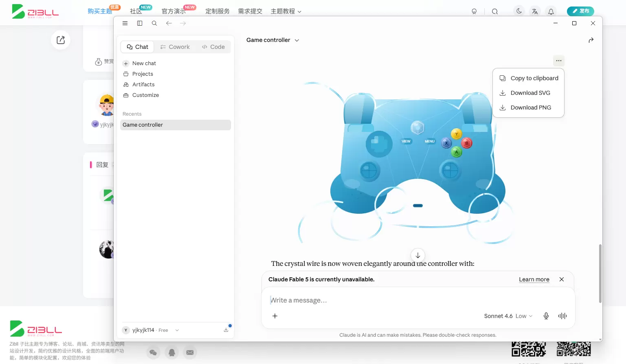Screen dimensions: 626x364
Task: Click the plus attachment icon
Action: click(x=275, y=316)
